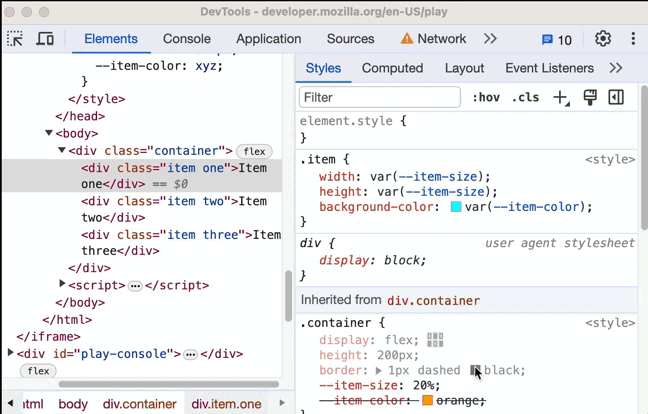Toggle the .cls element classes panel
Viewport: 648px width, 414px height.
(525, 98)
